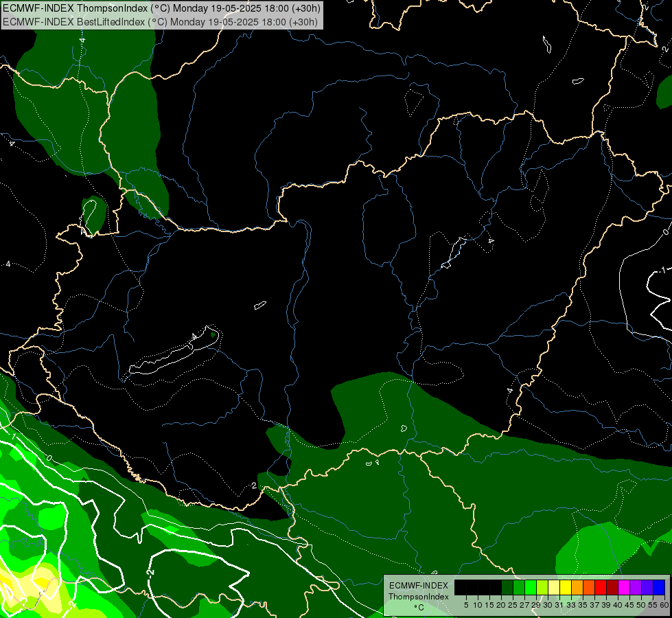Image resolution: width=672 pixels, height=618 pixels.
Task: Select the indigo 50-55 legend swatch
Action: click(x=647, y=587)
